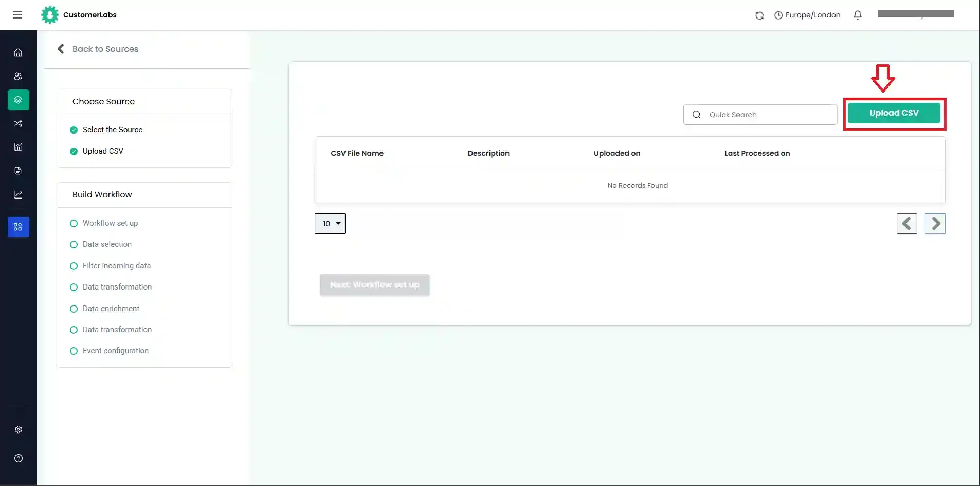Open the users sidebar icon

tap(18, 76)
